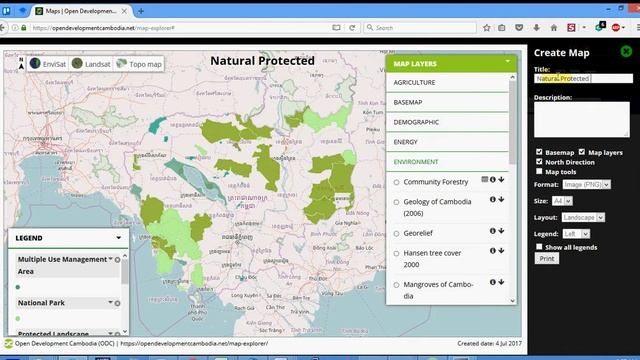Click the red ABP extension icon

616,28
